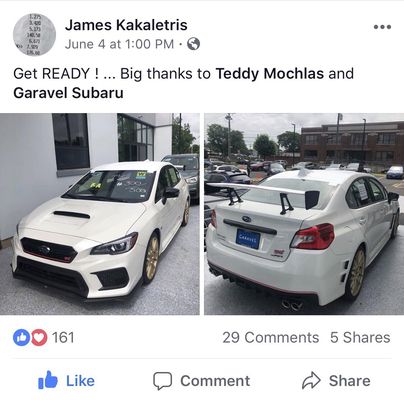404x400 pixels.
Task: Open James Kakaletris profile picture
Action: [34, 35]
